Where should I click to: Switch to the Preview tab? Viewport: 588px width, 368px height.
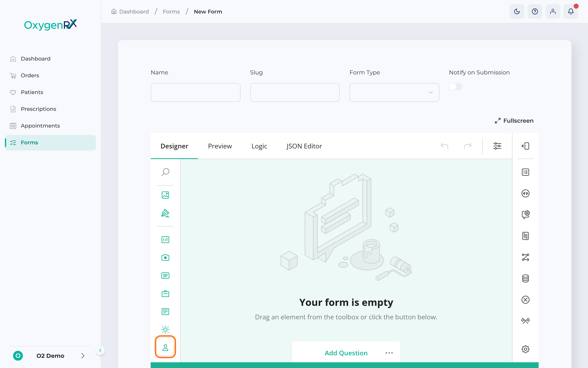220,146
